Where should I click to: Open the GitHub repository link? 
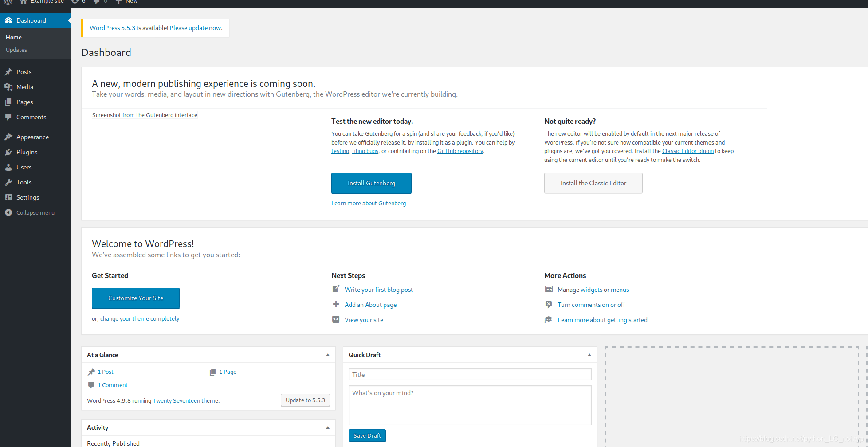click(x=460, y=151)
